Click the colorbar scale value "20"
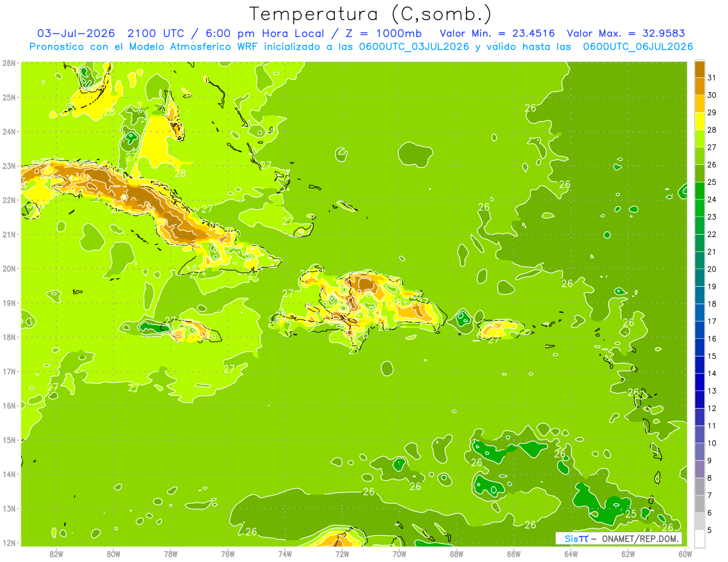This screenshot has height=562, width=728. tap(712, 269)
